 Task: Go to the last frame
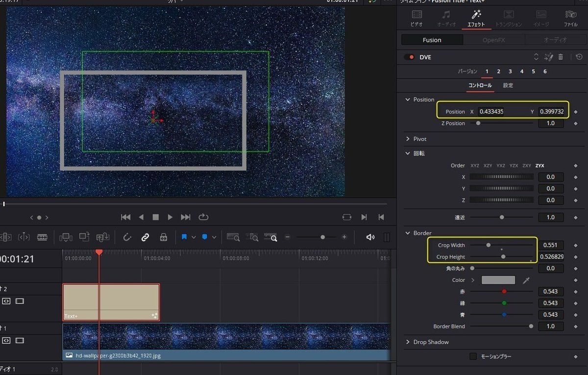(x=185, y=217)
